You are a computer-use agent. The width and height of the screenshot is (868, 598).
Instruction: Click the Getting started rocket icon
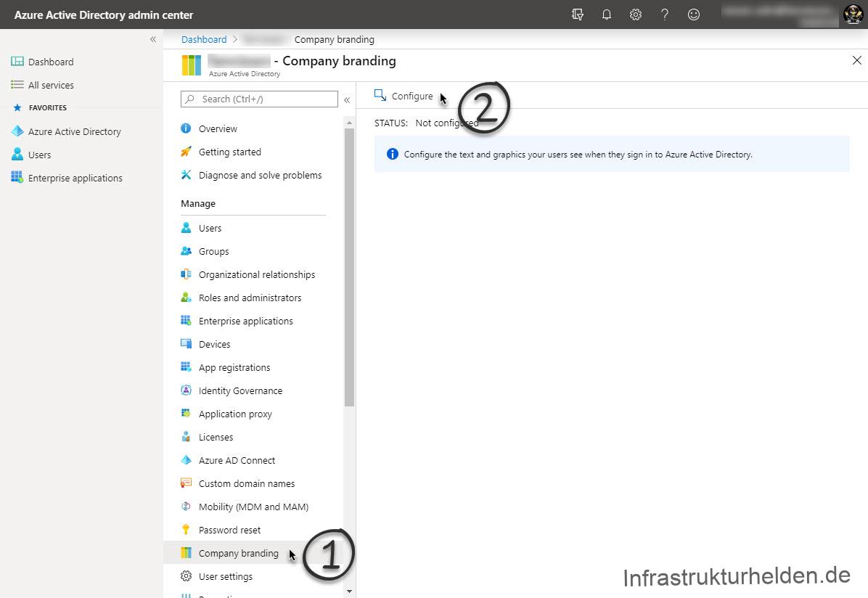tap(186, 152)
